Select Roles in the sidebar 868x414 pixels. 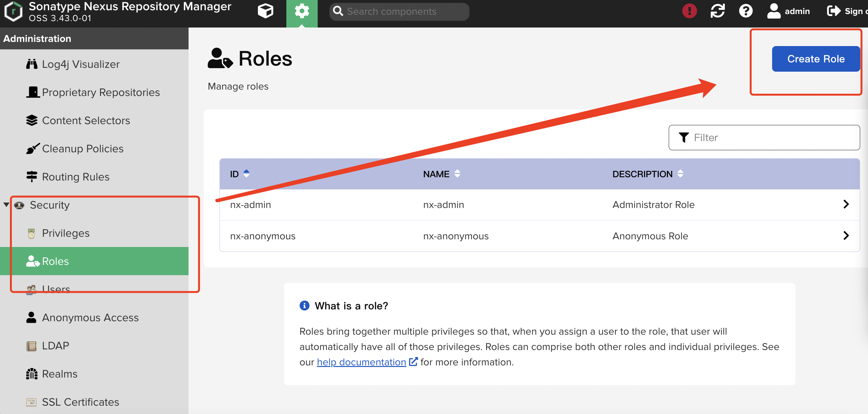[x=94, y=261]
